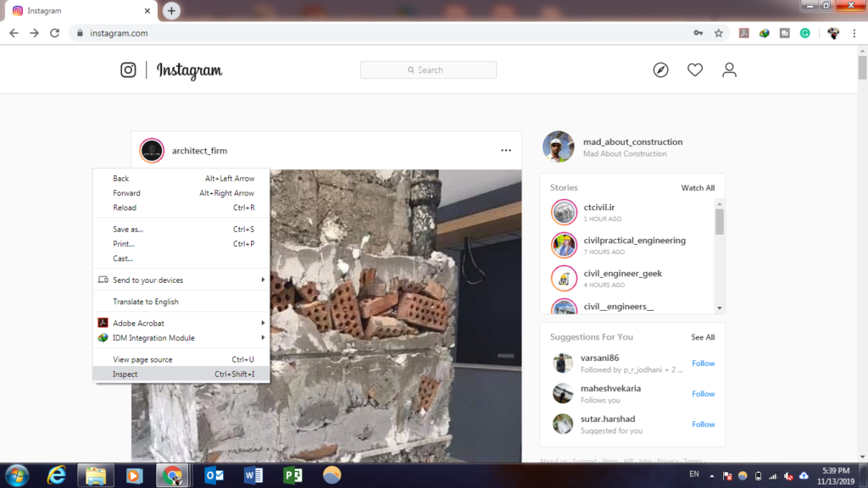Follow the varsani86 suggestion
The width and height of the screenshot is (868, 488).
(703, 363)
